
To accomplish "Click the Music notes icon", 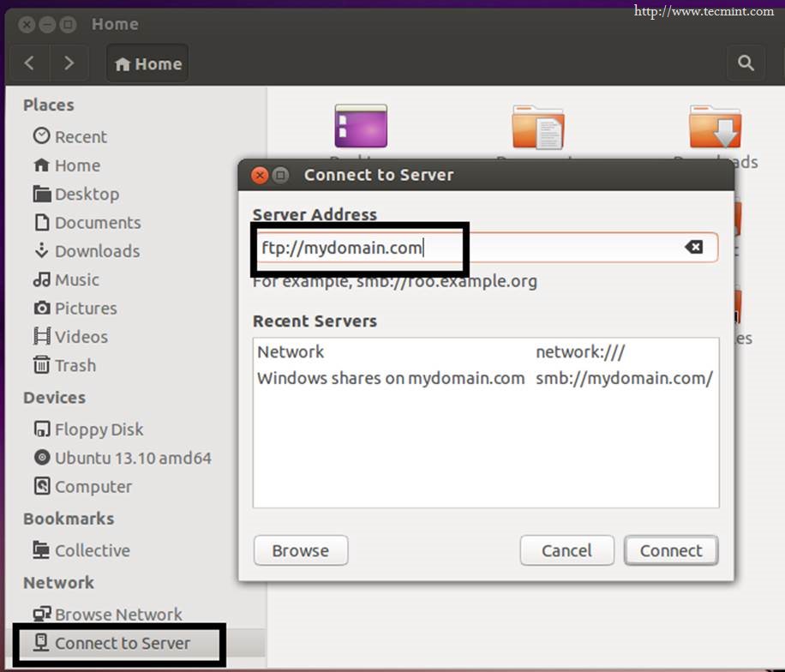I will coord(41,279).
